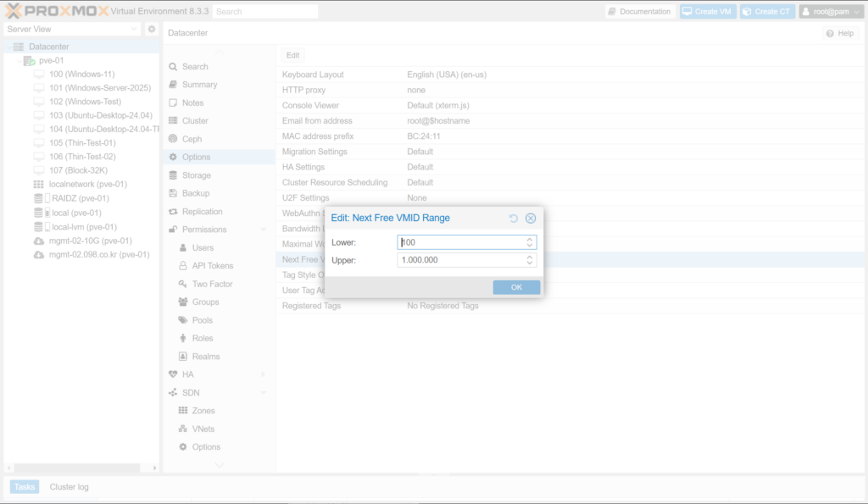This screenshot has width=868, height=504.
Task: Click the SDN network icon
Action: click(x=173, y=393)
